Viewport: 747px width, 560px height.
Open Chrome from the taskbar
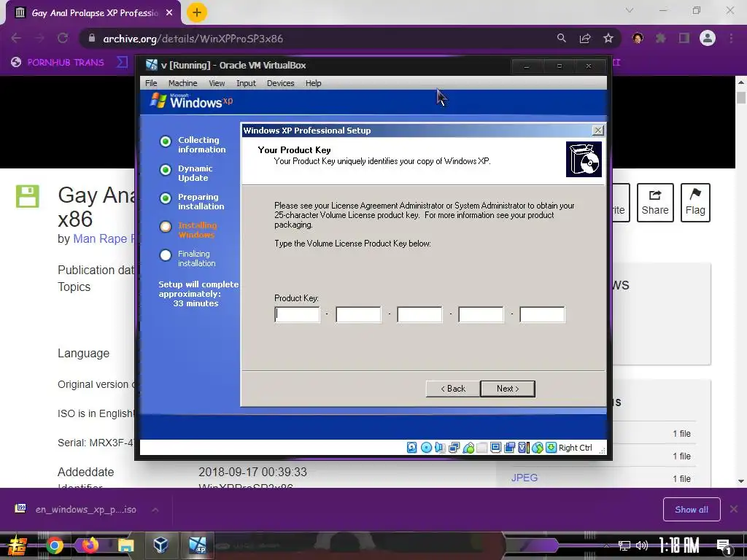54,545
